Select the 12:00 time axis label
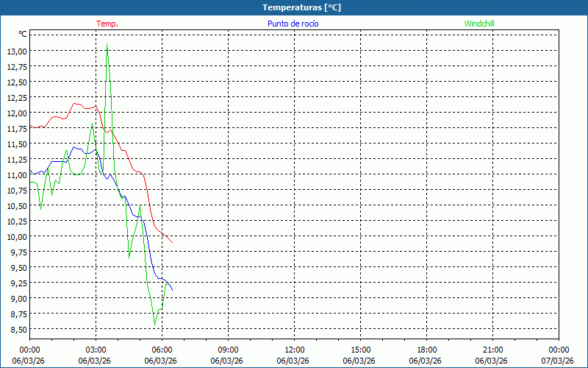 pos(294,350)
